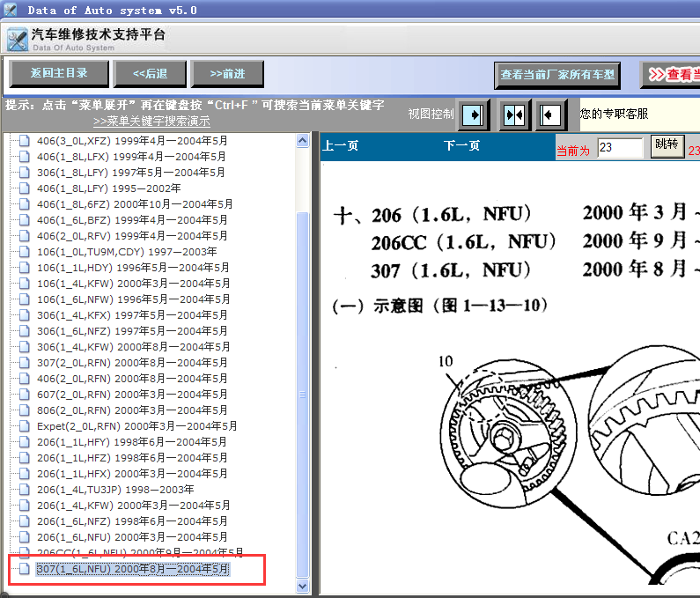Select 406(2_0L,RFN) 2000年8月—2004年5月

132,379
